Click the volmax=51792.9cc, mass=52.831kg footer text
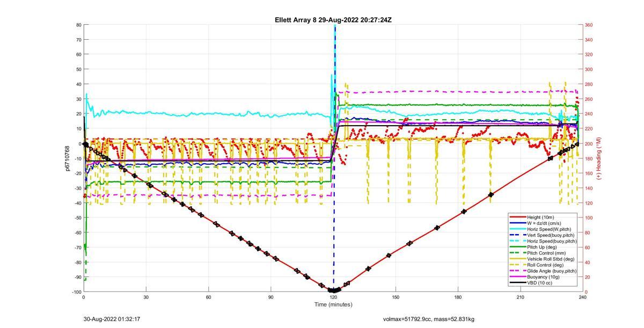644x328 pixels. (428, 319)
